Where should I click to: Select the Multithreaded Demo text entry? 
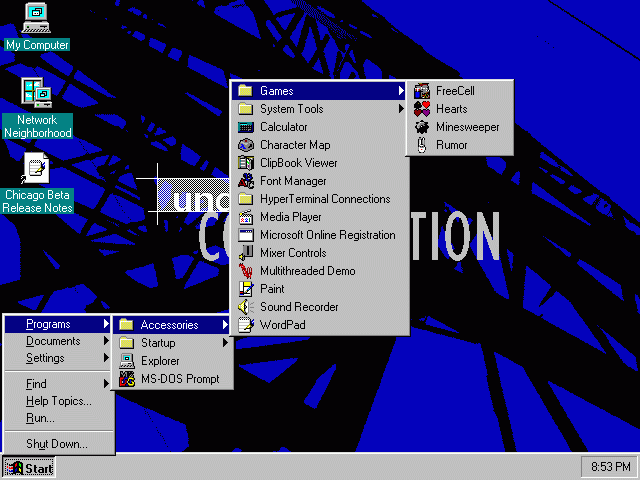pos(308,271)
